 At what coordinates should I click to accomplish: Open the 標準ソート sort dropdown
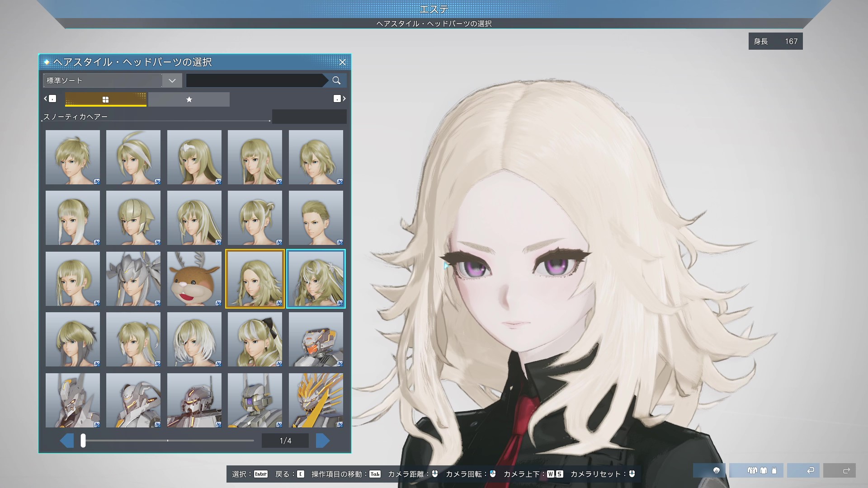tap(103, 80)
